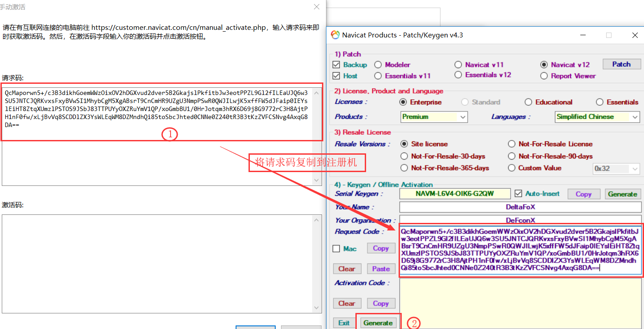The width and height of the screenshot is (644, 329).
Task: Click Copy button under Activation Code
Action: tap(381, 304)
